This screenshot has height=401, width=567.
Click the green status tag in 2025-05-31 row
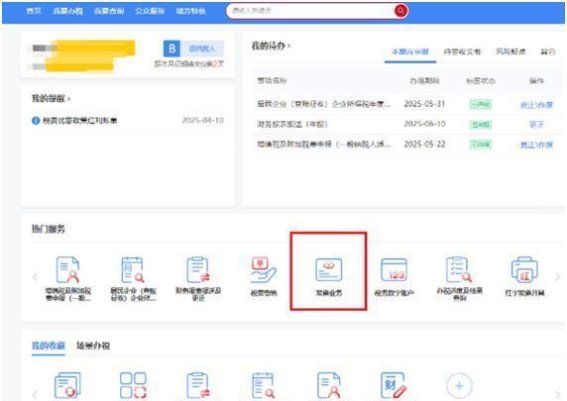[480, 104]
